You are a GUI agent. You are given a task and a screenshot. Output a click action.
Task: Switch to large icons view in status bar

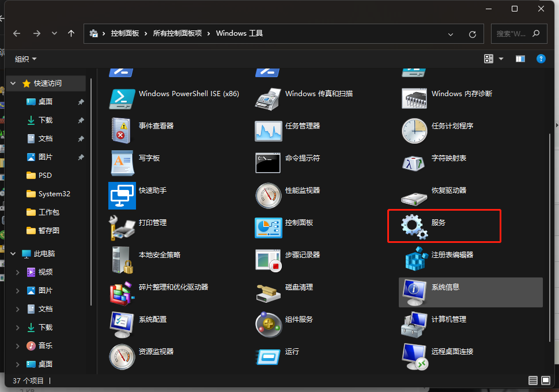pyautogui.click(x=546, y=380)
